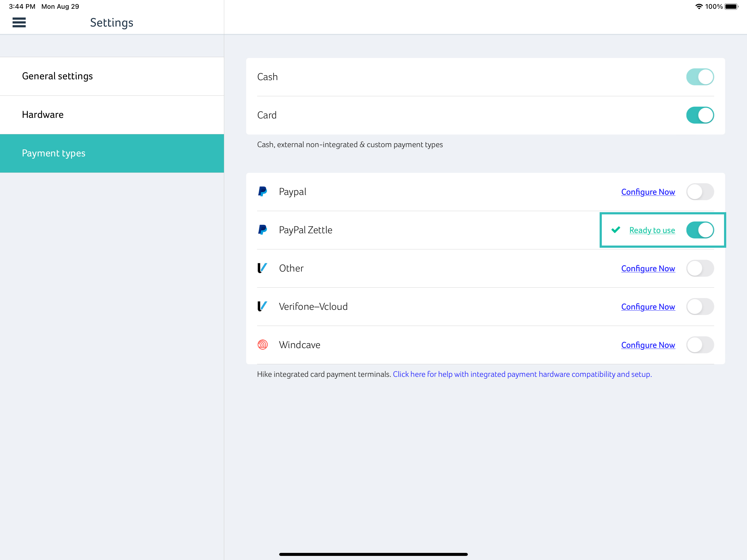Open the hamburger menu
This screenshot has width=747, height=560.
(19, 23)
